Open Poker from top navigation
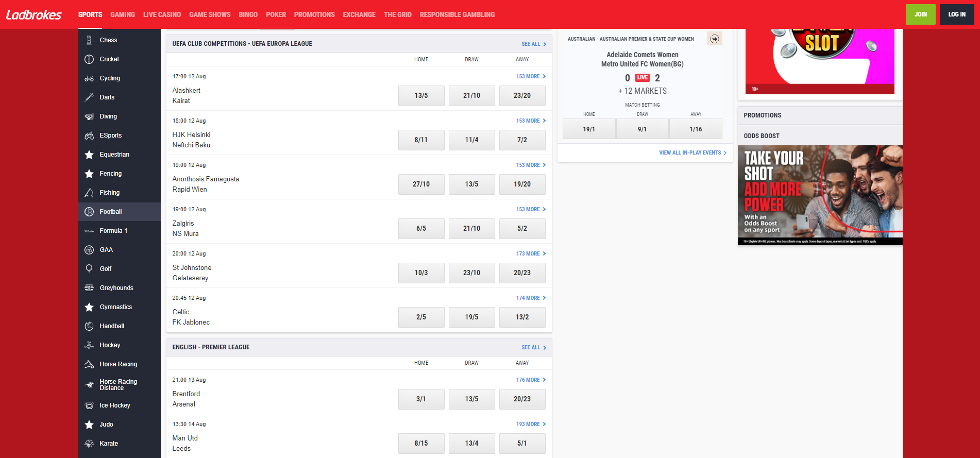 (276, 14)
